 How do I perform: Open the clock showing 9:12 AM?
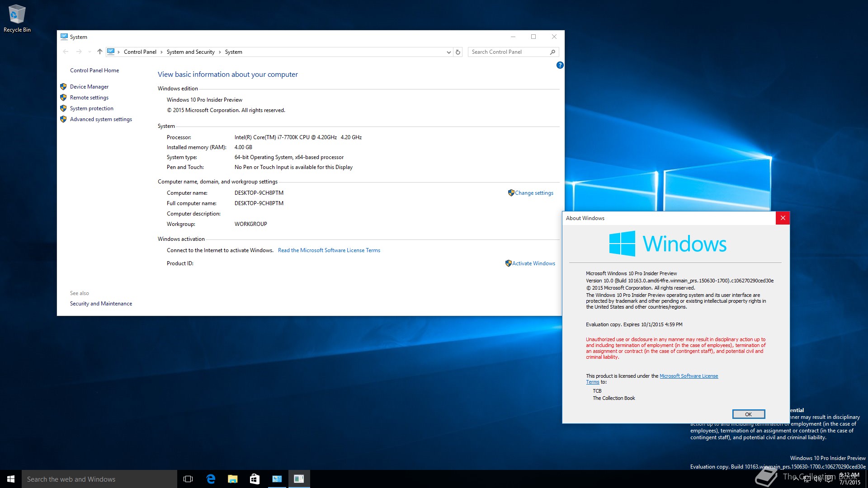850,479
